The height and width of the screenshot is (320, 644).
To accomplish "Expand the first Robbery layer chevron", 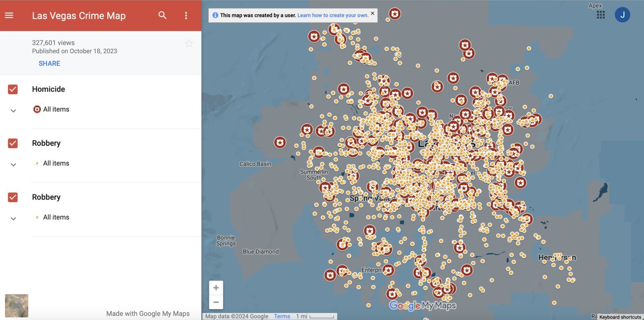I will pos(13,165).
